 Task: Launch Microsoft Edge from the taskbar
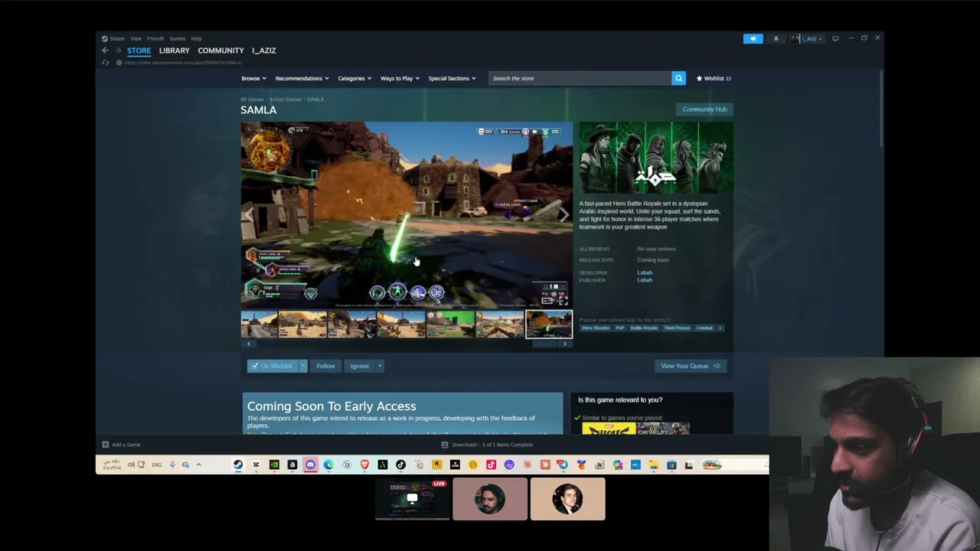[328, 465]
